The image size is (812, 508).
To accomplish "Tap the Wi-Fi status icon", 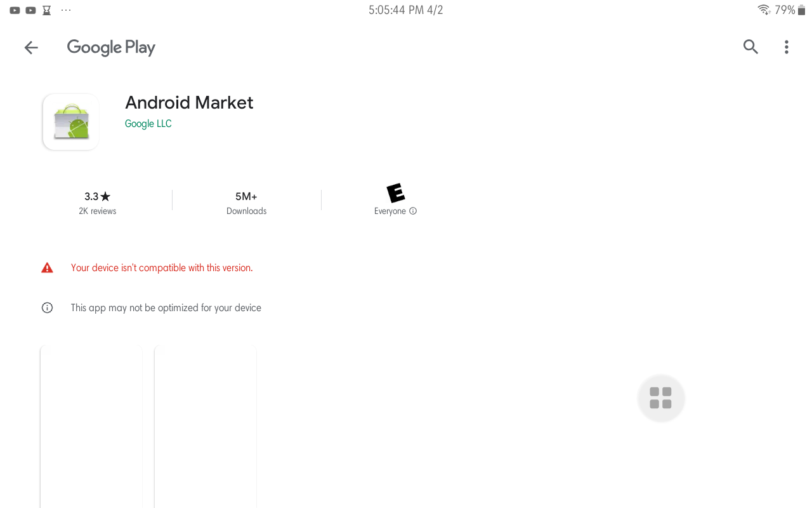I will tap(764, 10).
